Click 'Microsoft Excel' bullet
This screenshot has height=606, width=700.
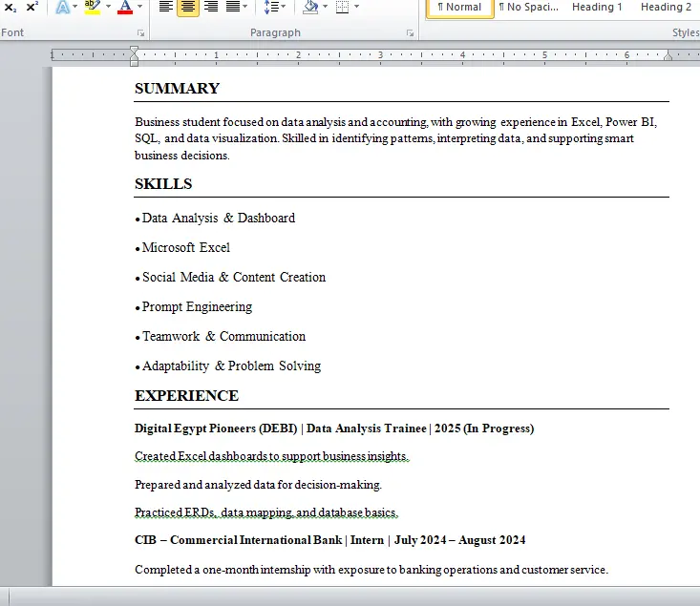click(182, 247)
